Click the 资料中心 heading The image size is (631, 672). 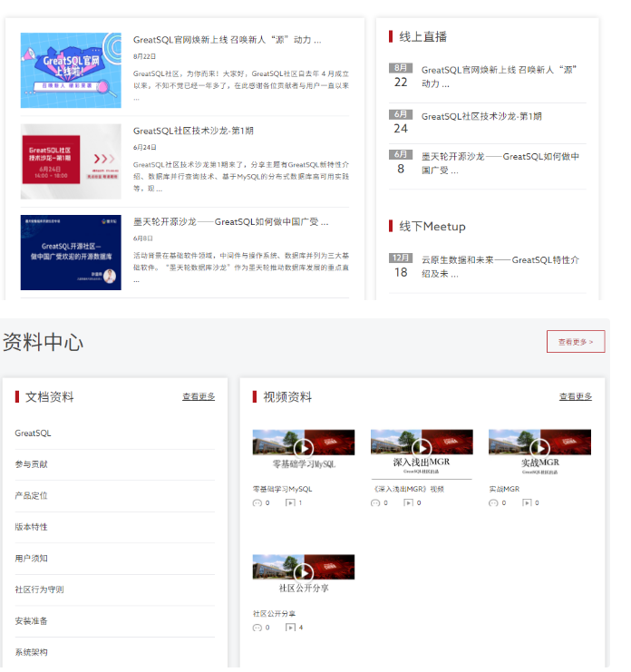point(43,343)
